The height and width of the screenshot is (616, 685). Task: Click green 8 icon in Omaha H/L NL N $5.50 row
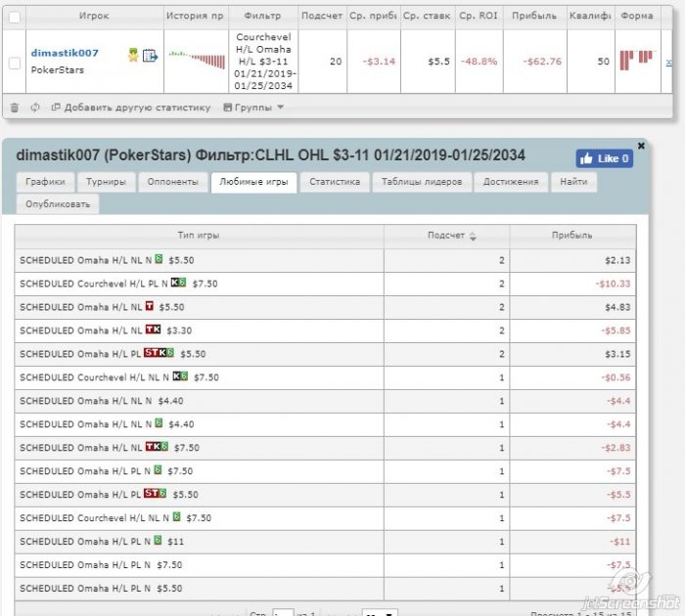click(159, 259)
